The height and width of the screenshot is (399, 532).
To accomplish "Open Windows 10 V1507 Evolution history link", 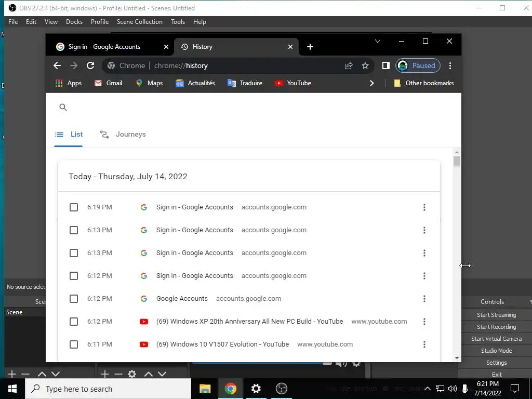I will [x=222, y=344].
